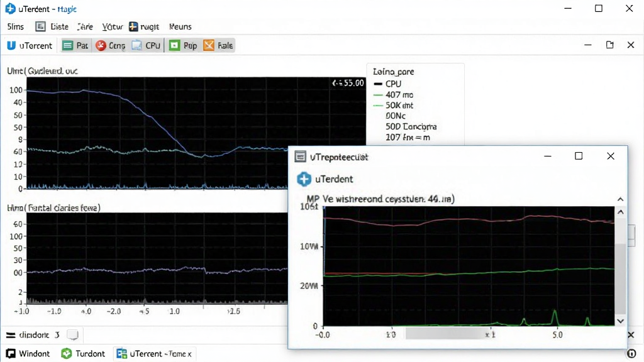
Task: Click the blue plus uTerdent icon in popup
Action: [x=304, y=179]
